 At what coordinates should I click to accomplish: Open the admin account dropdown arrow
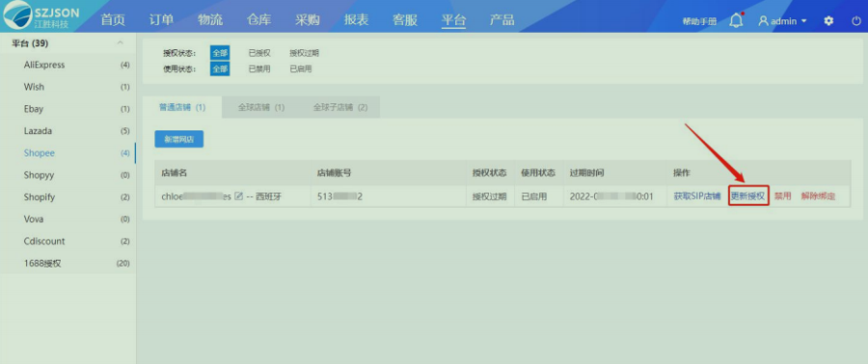(x=803, y=21)
